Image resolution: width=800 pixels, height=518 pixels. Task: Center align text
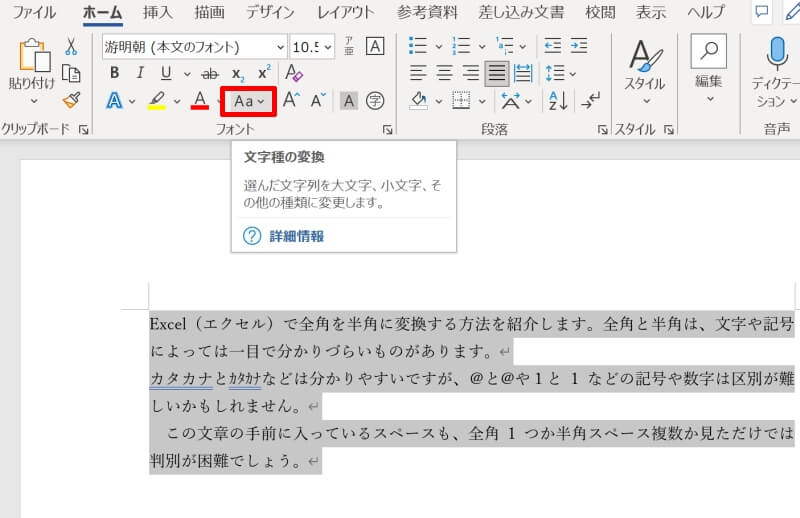[444, 73]
